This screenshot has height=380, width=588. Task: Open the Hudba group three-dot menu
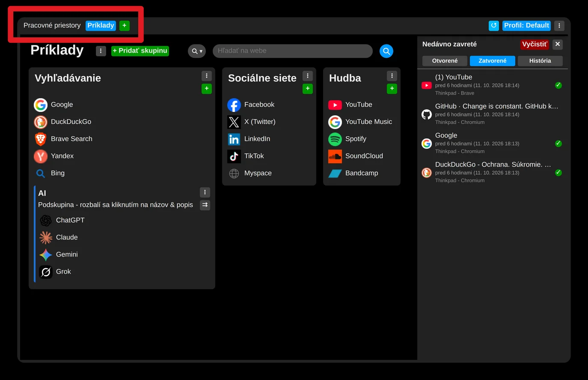pos(392,76)
